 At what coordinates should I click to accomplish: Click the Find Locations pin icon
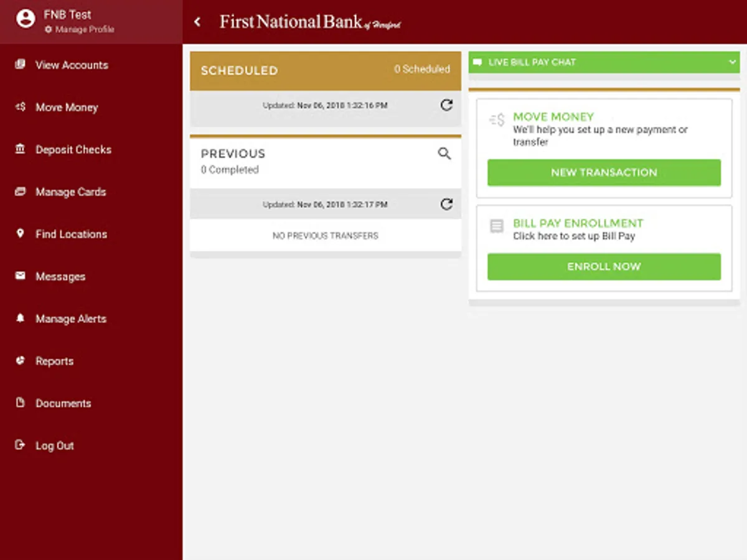pyautogui.click(x=21, y=233)
